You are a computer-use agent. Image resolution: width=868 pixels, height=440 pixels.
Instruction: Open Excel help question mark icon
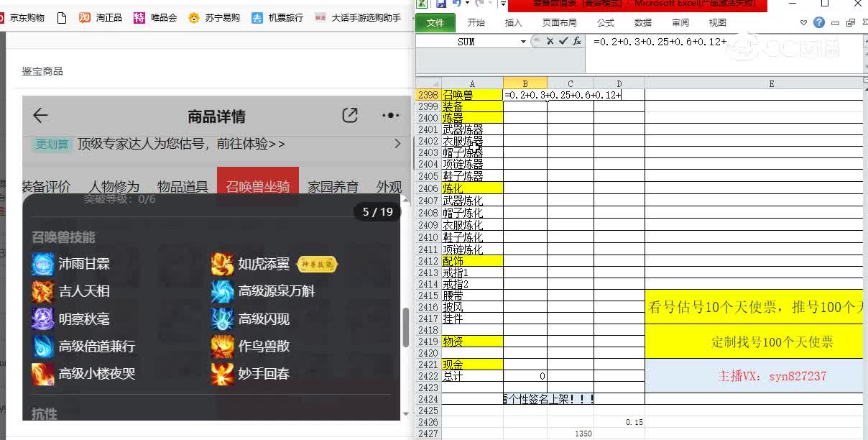coord(819,23)
